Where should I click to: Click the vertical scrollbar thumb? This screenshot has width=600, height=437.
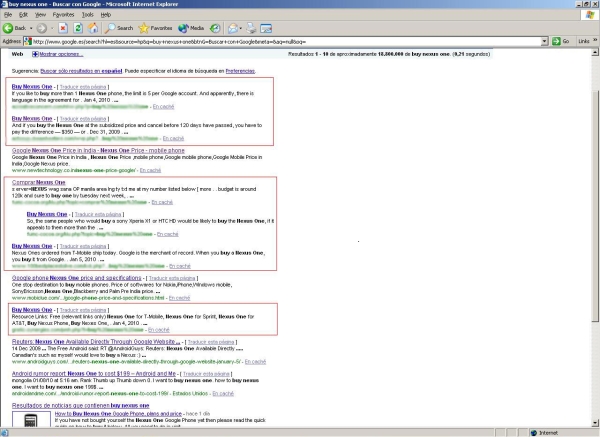(595, 206)
